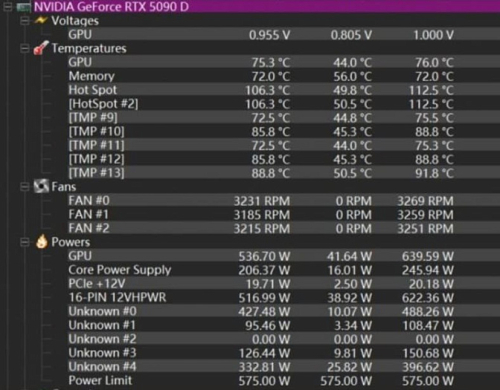This screenshot has width=500, height=390.
Task: Click the FAN #0 value 3231 RPM
Action: tap(262, 201)
